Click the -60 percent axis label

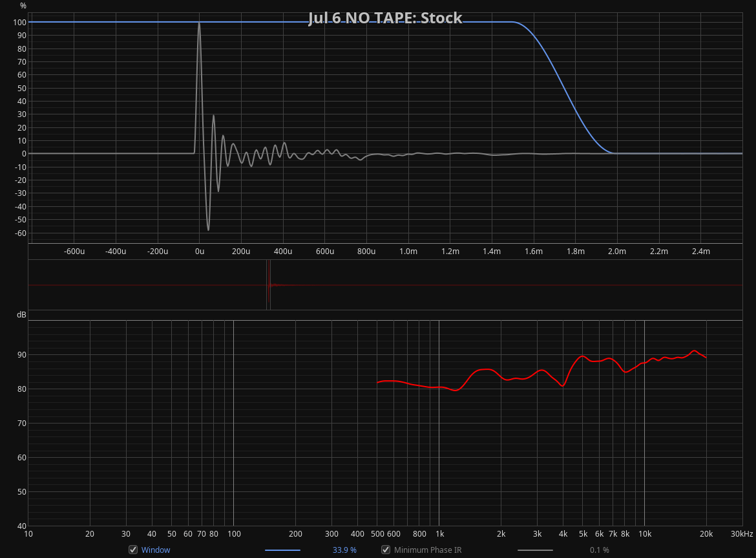tap(20, 233)
